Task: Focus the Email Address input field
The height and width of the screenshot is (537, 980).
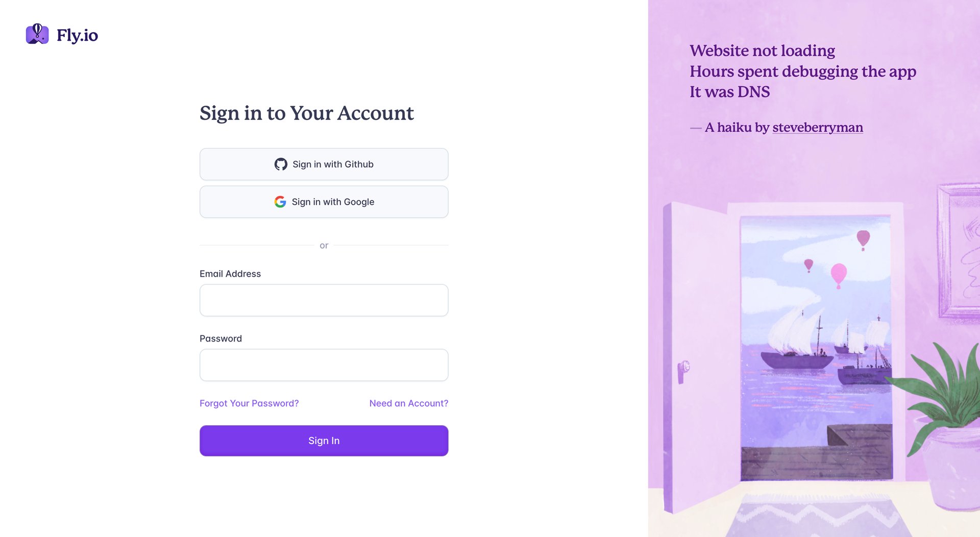Action: click(324, 300)
